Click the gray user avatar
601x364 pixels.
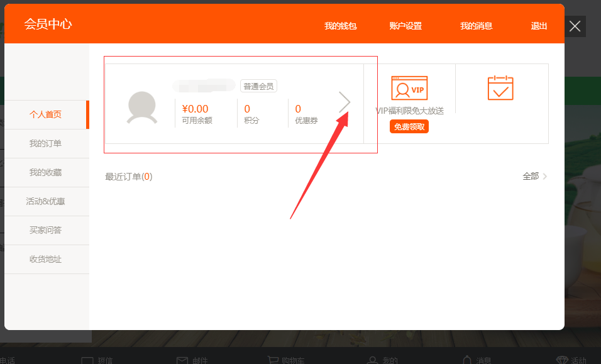pyautogui.click(x=142, y=107)
